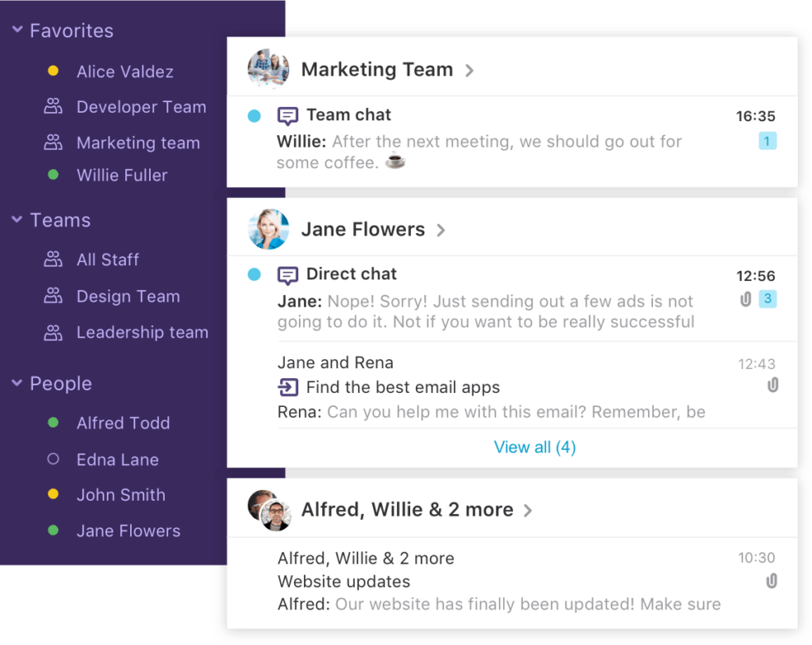Select Marketing team in the sidebar
The width and height of the screenshot is (812, 645).
[x=138, y=143]
